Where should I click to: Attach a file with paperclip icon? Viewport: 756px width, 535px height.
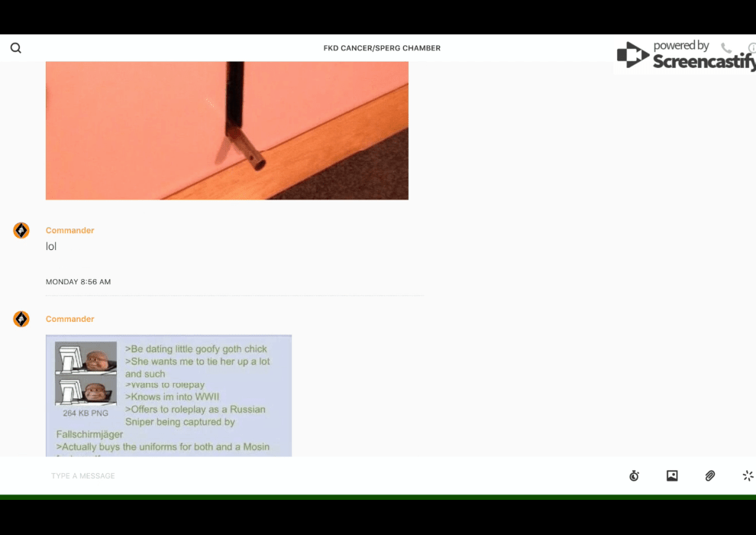point(709,475)
